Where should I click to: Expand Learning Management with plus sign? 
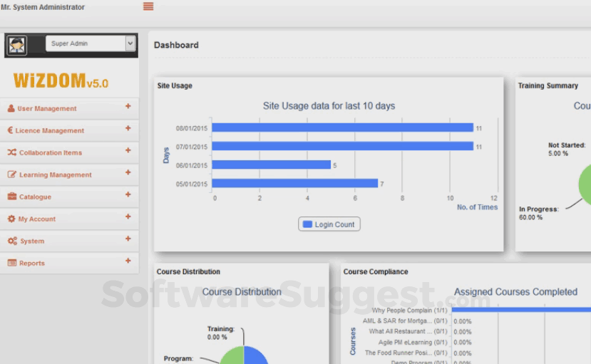pos(128,172)
